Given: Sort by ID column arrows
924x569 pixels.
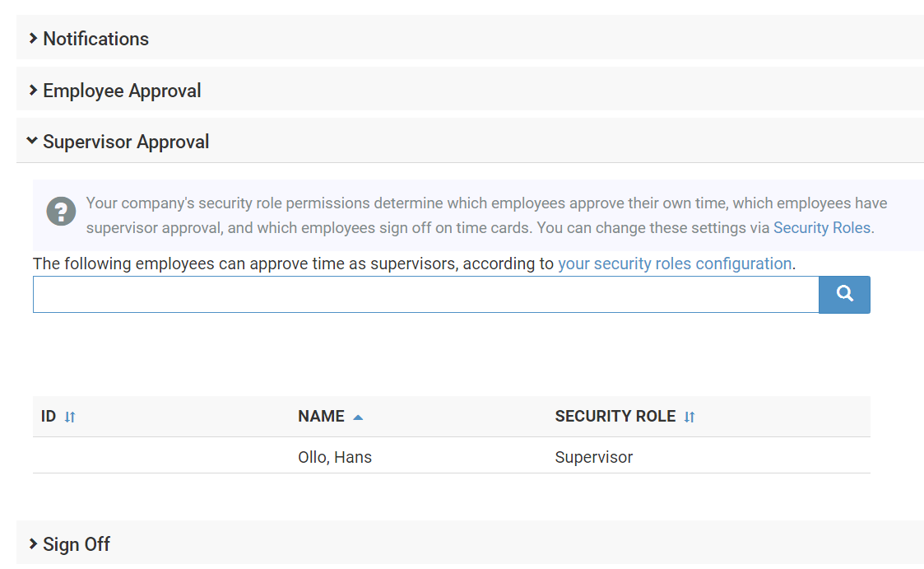Looking at the screenshot, I should [x=70, y=417].
